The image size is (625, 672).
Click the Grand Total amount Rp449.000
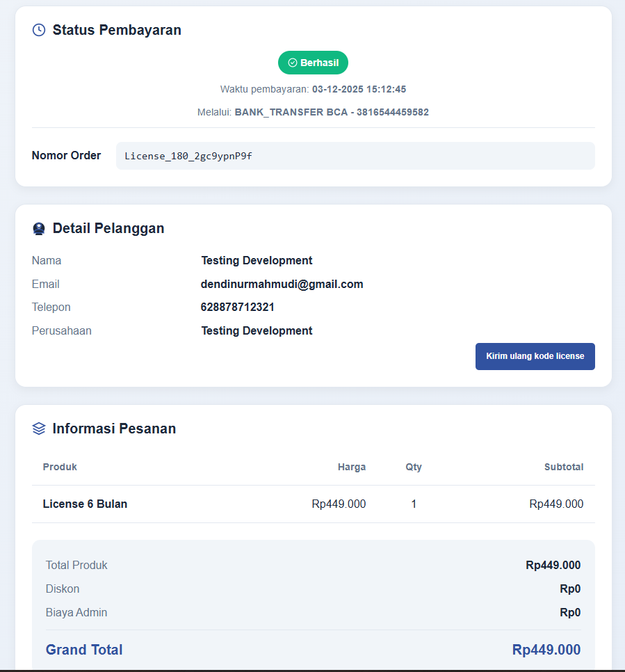point(546,650)
